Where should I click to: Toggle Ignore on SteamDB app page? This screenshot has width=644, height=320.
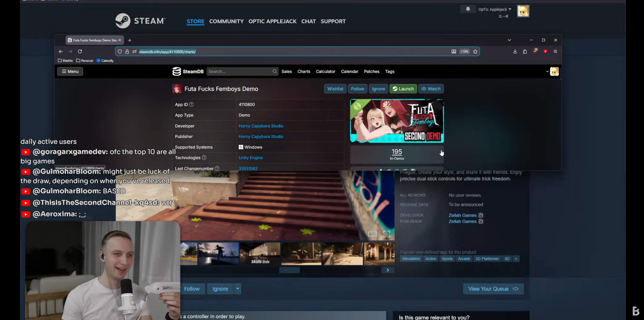pyautogui.click(x=378, y=89)
